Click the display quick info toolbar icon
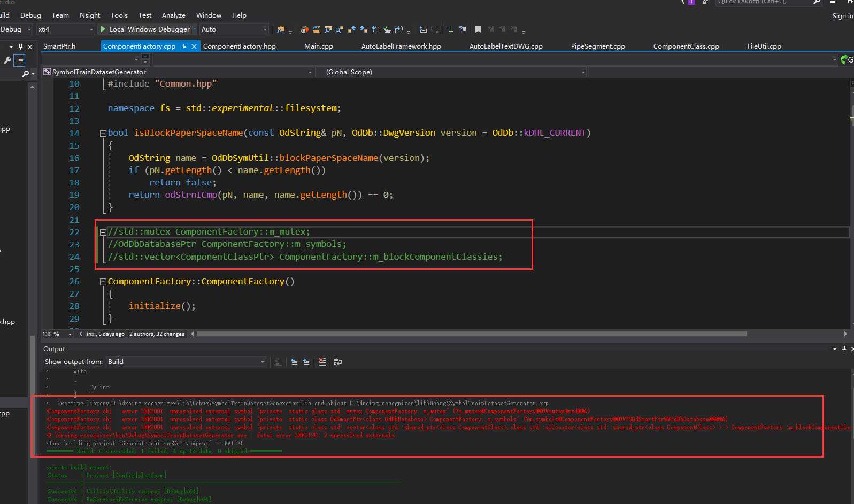The height and width of the screenshot is (504, 854). pyautogui.click(x=423, y=29)
